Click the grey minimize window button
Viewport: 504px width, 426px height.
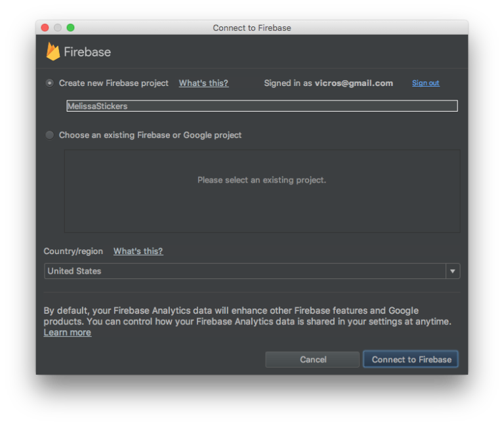pyautogui.click(x=58, y=28)
